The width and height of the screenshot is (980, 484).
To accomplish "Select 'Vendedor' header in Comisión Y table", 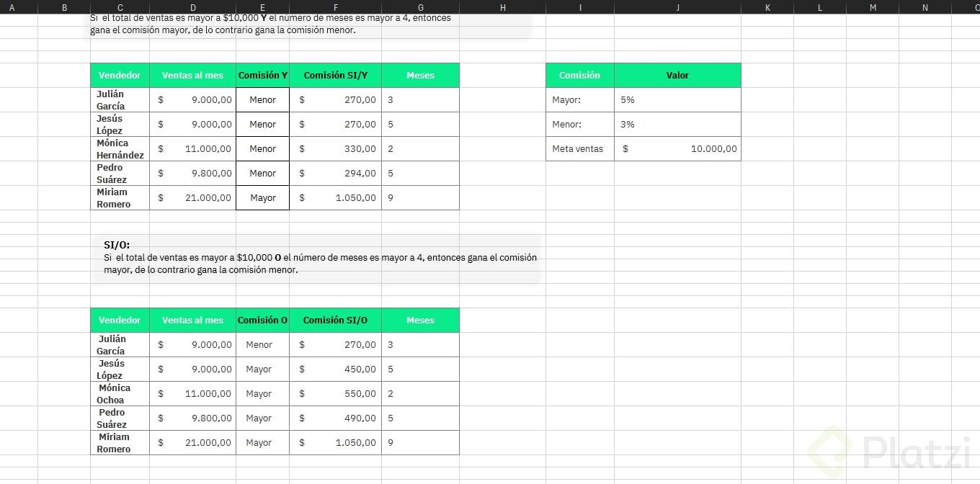I will pos(120,76).
